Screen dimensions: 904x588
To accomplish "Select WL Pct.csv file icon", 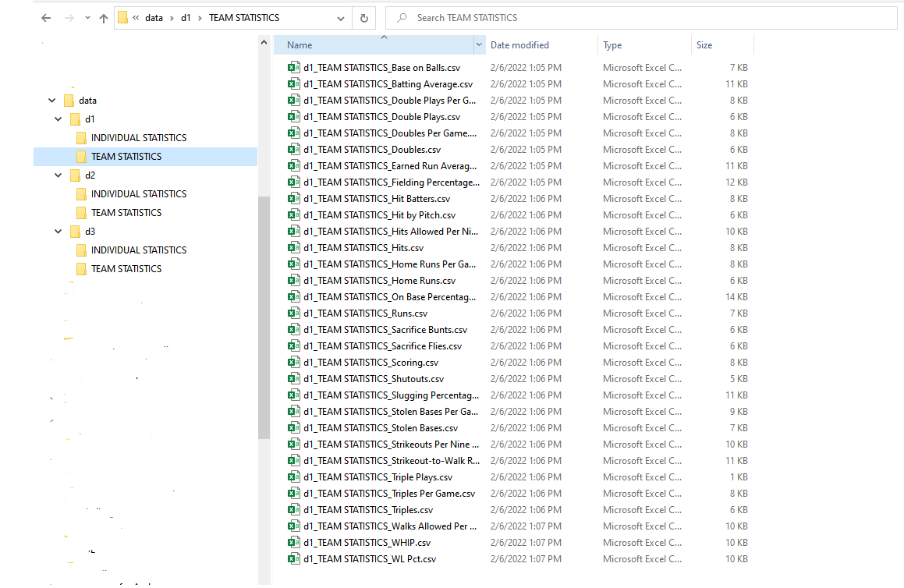I will [x=294, y=559].
